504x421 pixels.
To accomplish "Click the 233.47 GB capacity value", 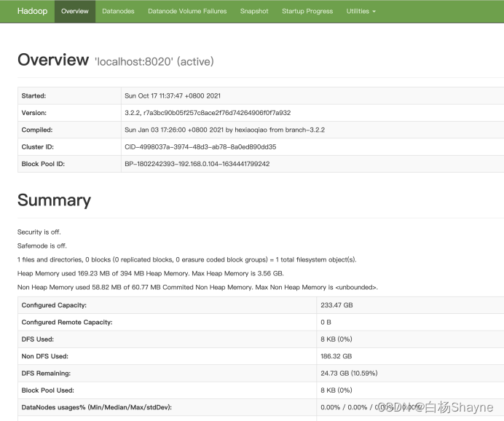I will pos(336,305).
